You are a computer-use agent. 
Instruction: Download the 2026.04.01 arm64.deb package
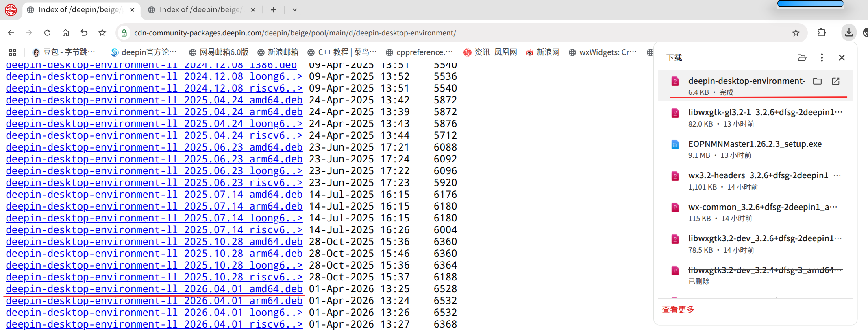point(154,301)
